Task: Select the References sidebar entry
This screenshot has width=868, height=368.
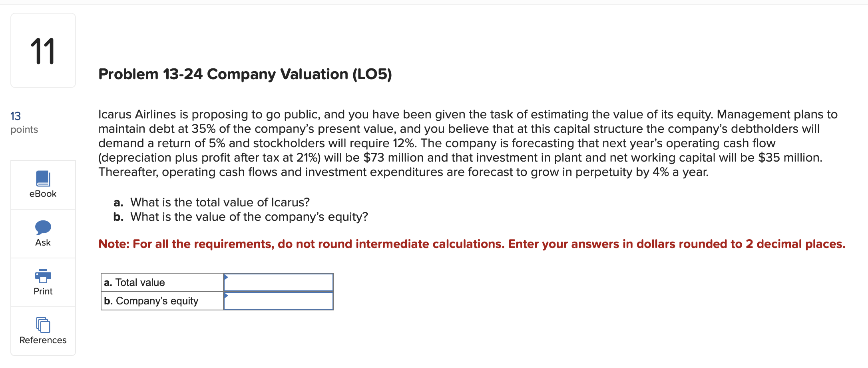Action: pos(42,332)
